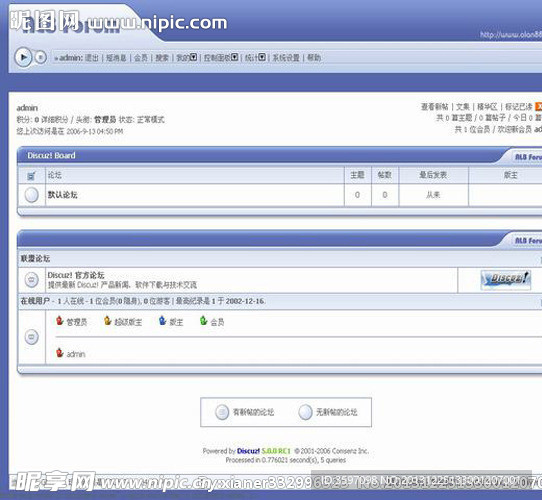542x500 pixels.
Task: Click the Discuz! logo banner thumbnail
Action: point(505,279)
